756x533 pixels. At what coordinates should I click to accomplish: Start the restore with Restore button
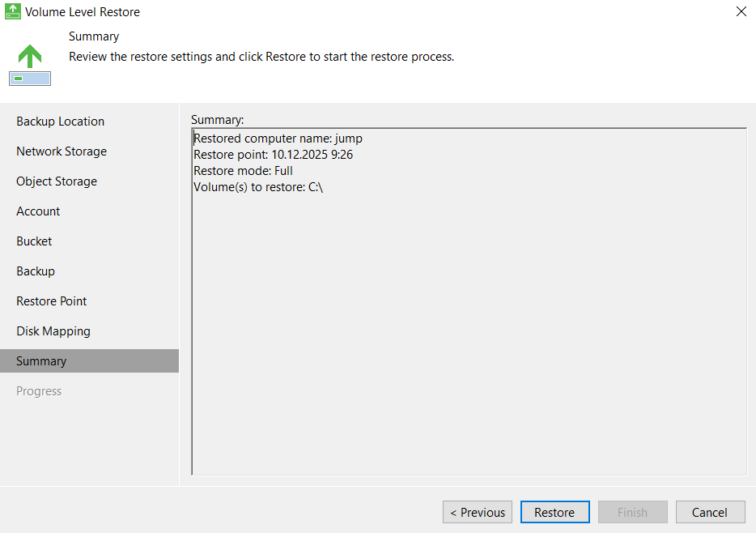(x=554, y=512)
